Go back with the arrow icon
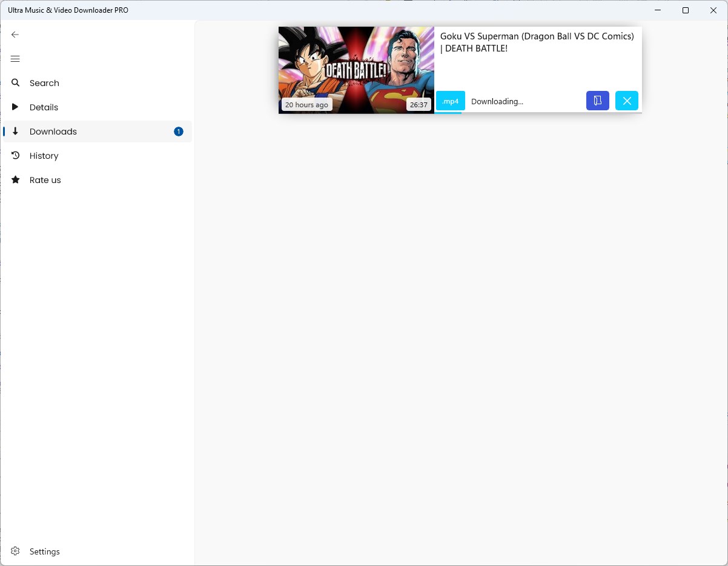This screenshot has height=566, width=728. (x=15, y=35)
